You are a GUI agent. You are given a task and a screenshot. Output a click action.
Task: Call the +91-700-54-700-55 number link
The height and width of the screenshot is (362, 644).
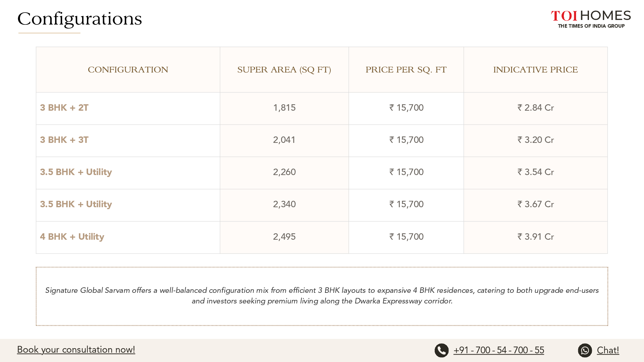pyautogui.click(x=499, y=350)
